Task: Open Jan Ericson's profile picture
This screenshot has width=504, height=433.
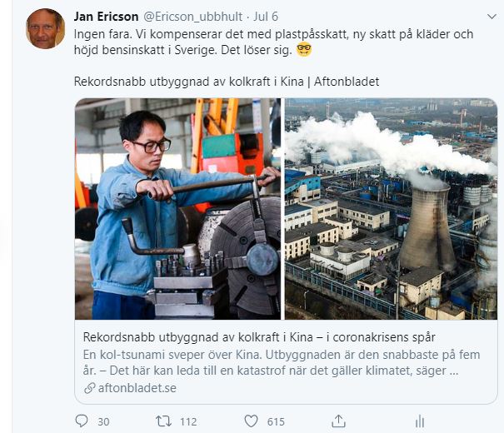Action: pyautogui.click(x=45, y=28)
